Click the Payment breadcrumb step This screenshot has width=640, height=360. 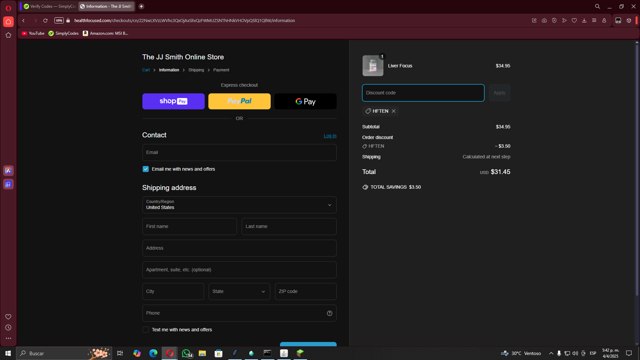pos(221,70)
